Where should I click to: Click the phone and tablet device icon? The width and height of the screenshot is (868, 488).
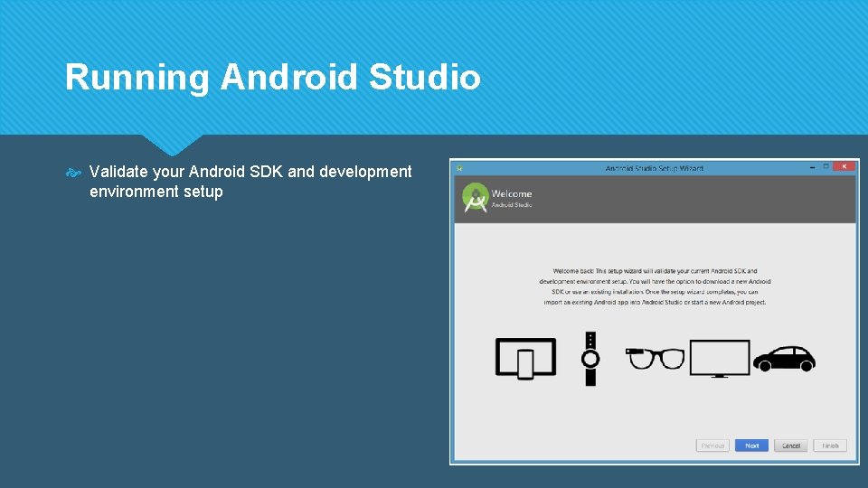(525, 359)
